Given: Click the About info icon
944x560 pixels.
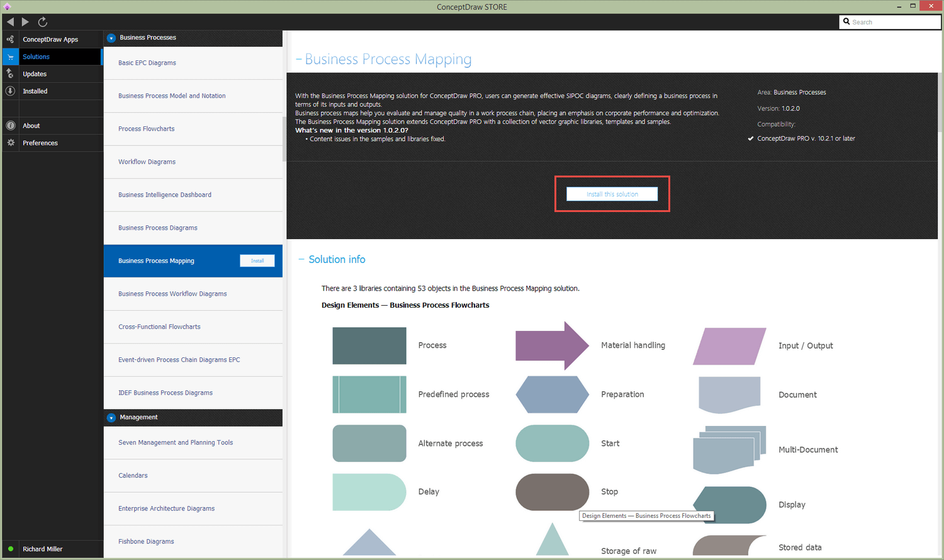Looking at the screenshot, I should point(10,125).
